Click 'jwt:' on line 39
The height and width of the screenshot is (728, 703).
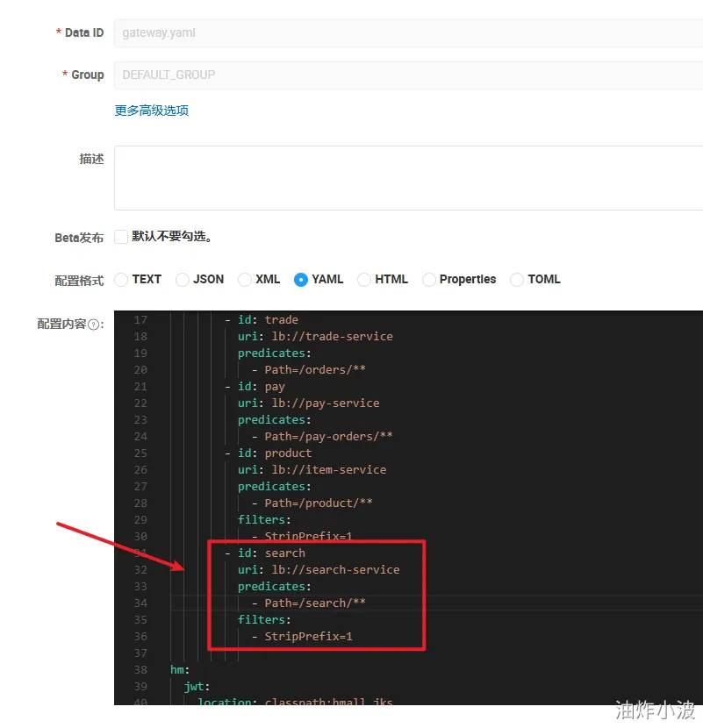point(197,687)
